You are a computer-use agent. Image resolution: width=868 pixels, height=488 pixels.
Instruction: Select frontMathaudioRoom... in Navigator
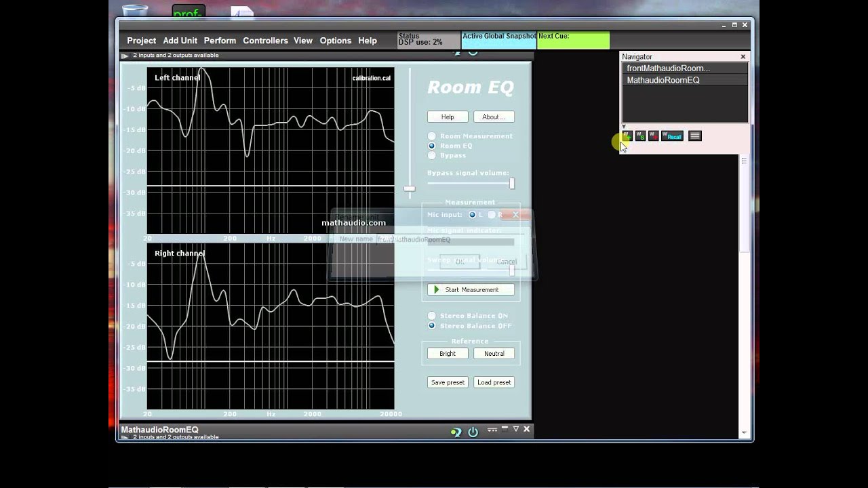coord(685,68)
